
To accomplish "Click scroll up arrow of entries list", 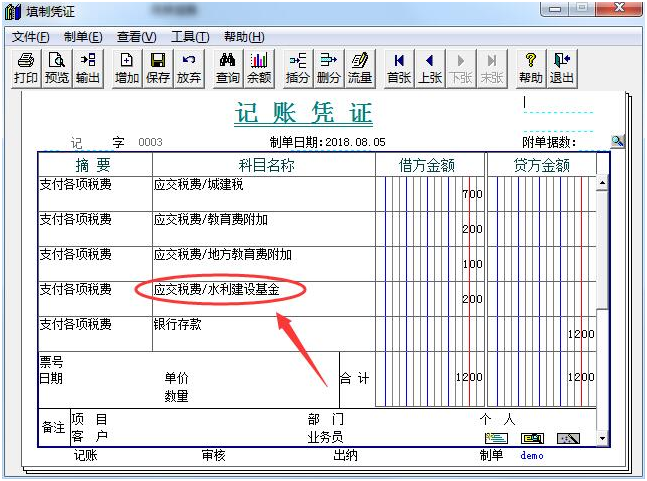I will 602,182.
